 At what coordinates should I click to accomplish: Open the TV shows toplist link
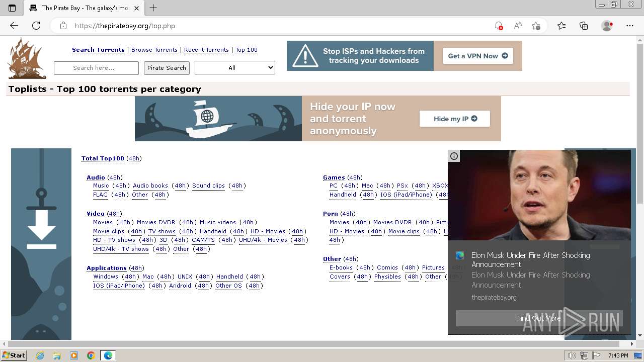162,231
